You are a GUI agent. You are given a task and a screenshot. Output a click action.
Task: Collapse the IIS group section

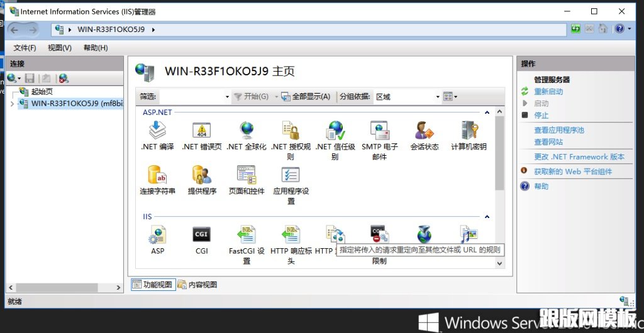487,217
